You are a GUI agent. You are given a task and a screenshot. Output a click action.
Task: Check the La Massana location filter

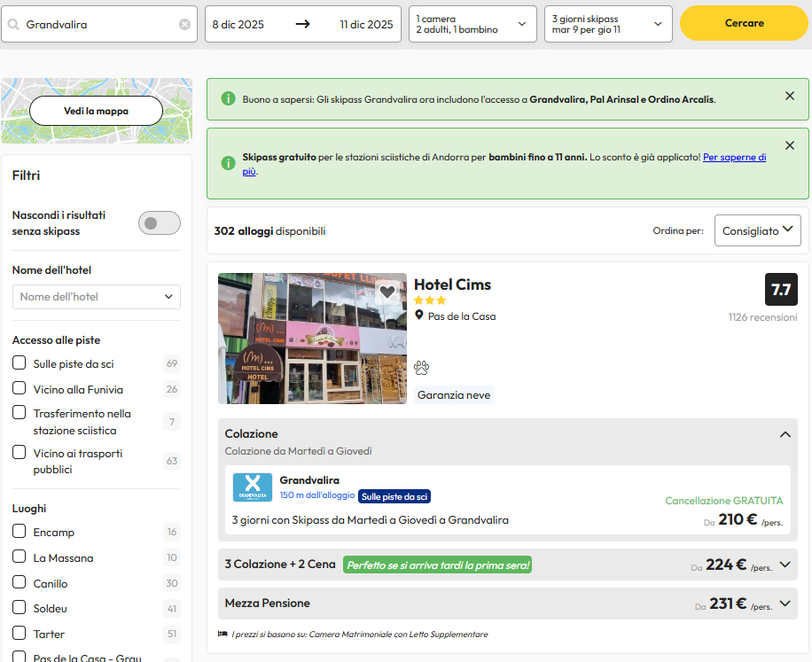tap(20, 557)
